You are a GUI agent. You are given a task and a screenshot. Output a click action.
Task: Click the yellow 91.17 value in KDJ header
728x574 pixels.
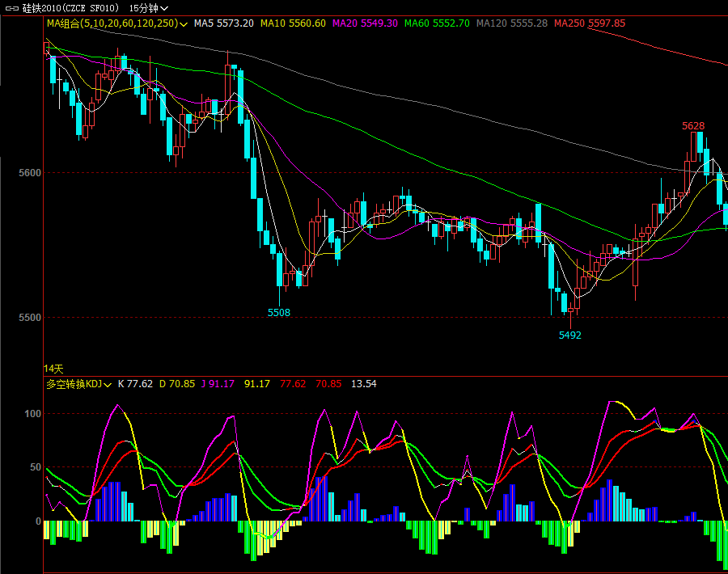pyautogui.click(x=257, y=384)
